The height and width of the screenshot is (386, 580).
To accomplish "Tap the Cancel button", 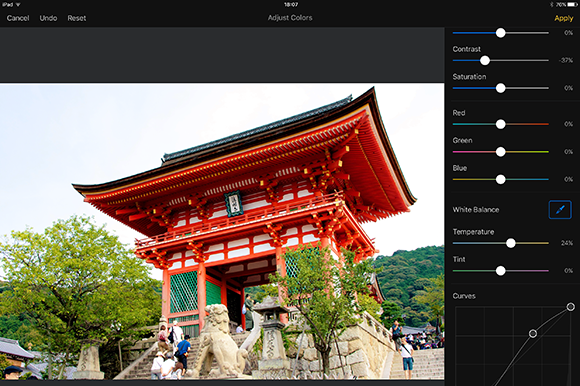I will point(18,18).
